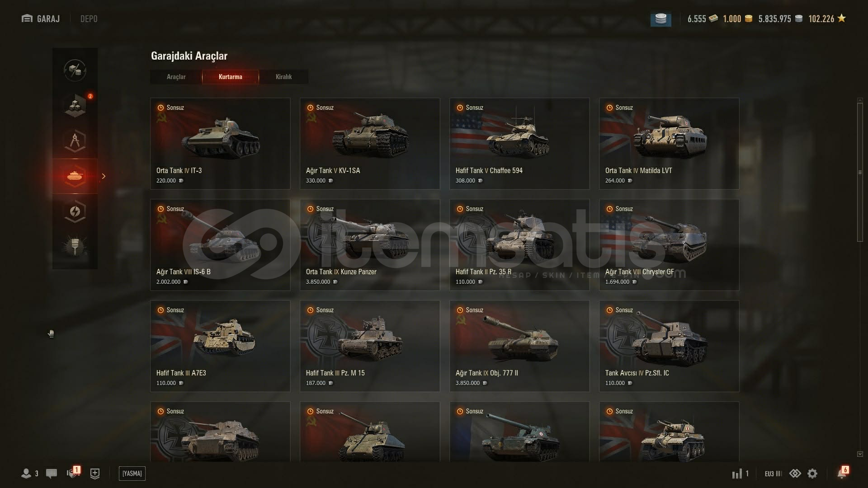Open the personal reserves lightning icon
The width and height of the screenshot is (868, 488).
coord(75,211)
